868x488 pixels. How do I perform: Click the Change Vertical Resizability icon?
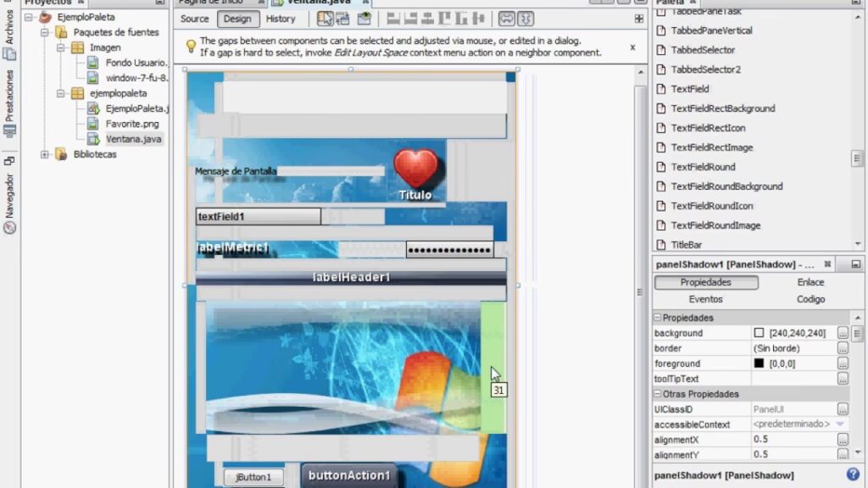coord(527,19)
